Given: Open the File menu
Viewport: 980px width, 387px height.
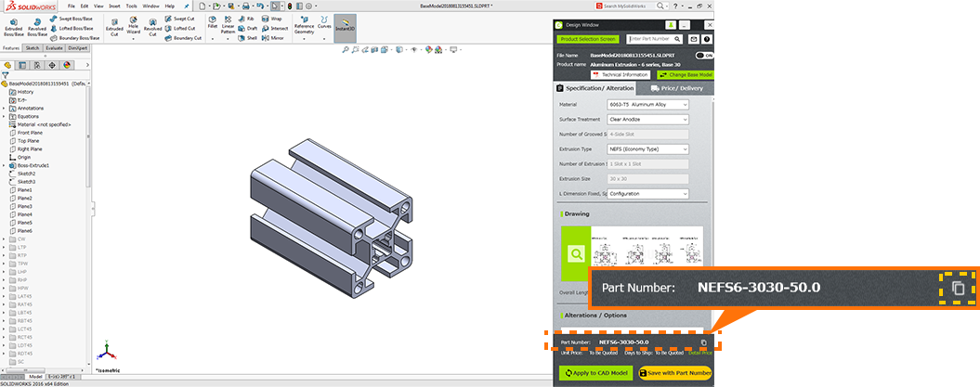Looking at the screenshot, I should pyautogui.click(x=72, y=6).
